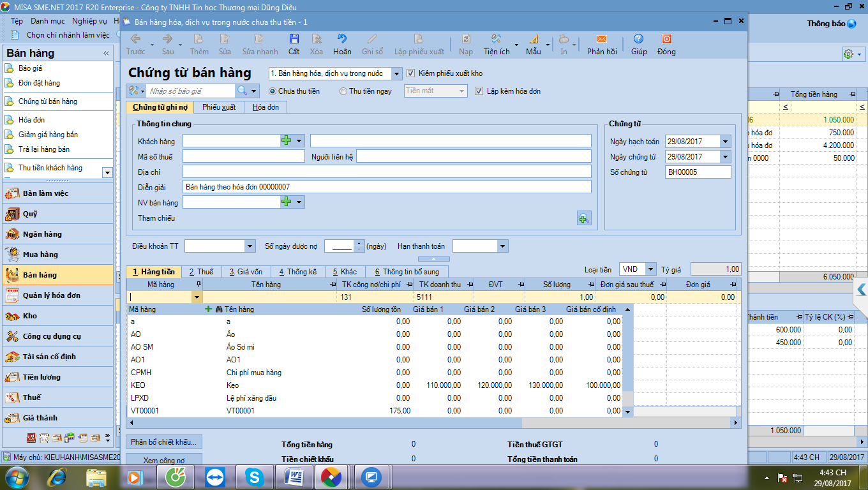Viewport: 868px width, 490px height.
Task: Select Thu tiền ngay radio button
Action: click(x=343, y=91)
